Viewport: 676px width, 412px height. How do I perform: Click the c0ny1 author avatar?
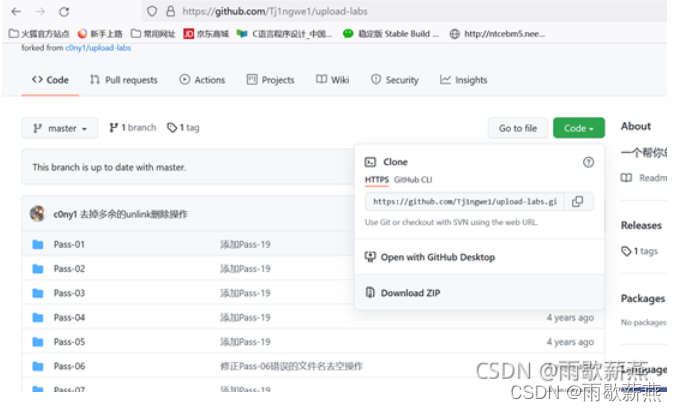38,214
